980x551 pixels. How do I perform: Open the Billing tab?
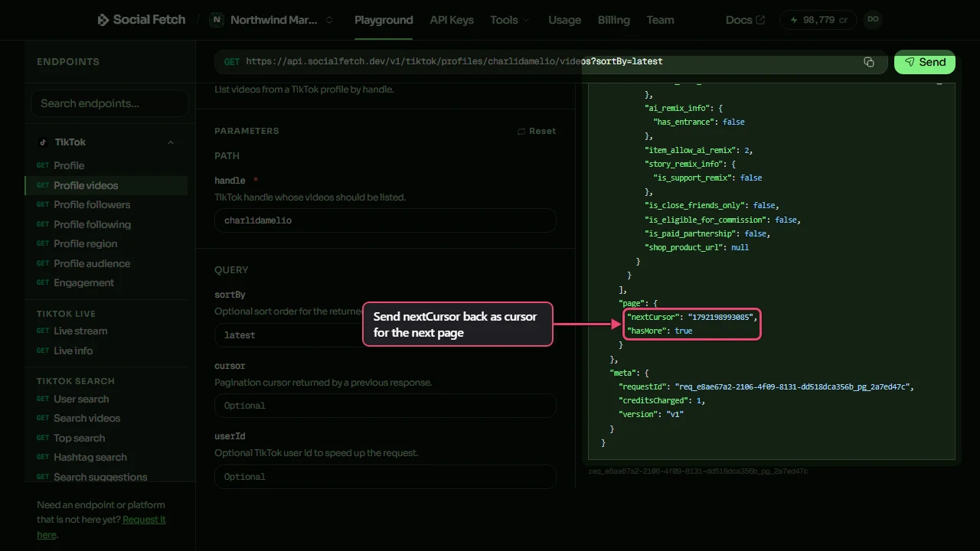[x=614, y=20]
